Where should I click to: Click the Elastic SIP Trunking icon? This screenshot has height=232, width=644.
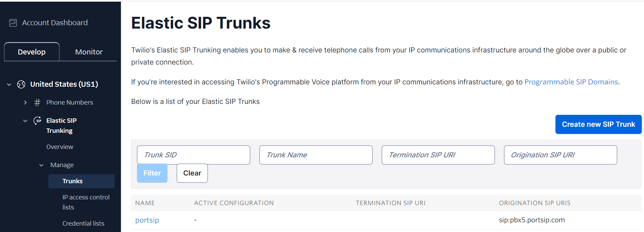pyautogui.click(x=37, y=121)
